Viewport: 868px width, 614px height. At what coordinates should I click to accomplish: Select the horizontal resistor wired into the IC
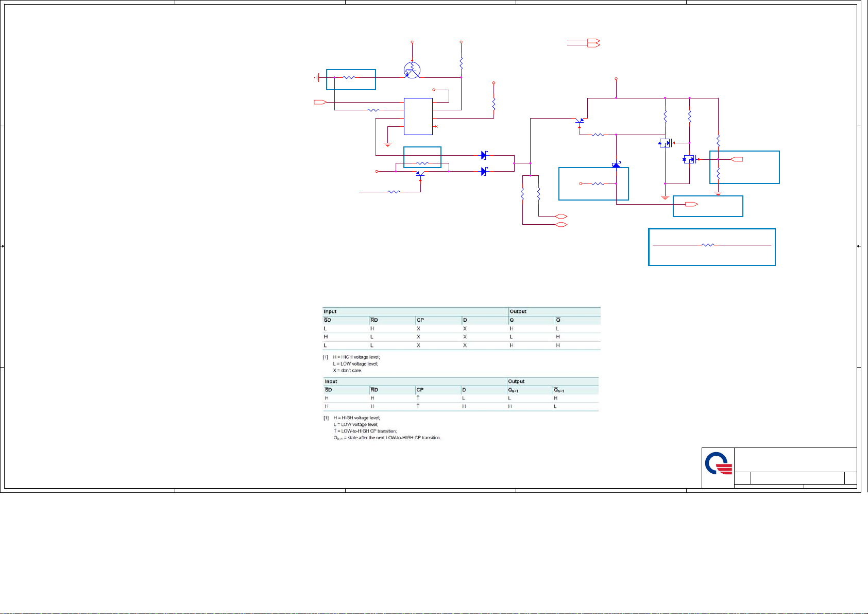373,110
